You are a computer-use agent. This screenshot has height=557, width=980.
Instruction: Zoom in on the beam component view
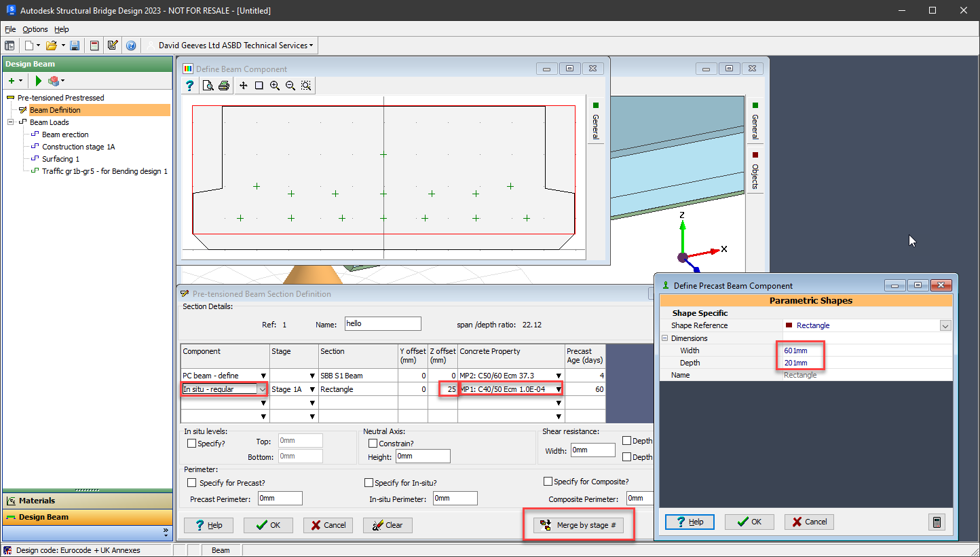coord(274,86)
